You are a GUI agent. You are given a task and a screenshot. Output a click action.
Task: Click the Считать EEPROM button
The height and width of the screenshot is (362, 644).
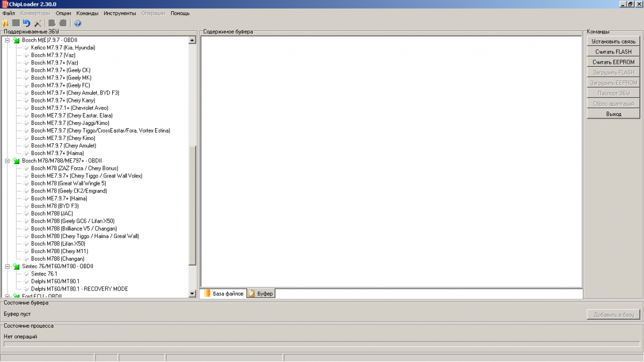(613, 62)
